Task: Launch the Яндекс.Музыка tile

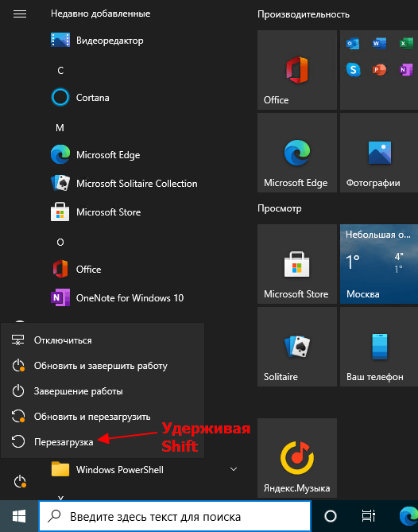Action: (x=297, y=458)
